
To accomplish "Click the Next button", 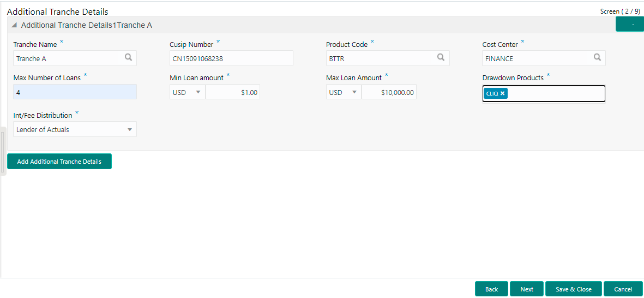I will (x=527, y=289).
